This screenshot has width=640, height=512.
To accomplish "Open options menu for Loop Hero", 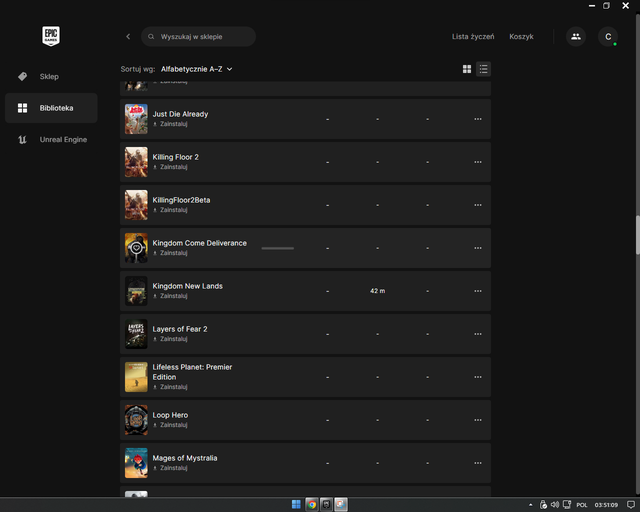I will [478, 420].
